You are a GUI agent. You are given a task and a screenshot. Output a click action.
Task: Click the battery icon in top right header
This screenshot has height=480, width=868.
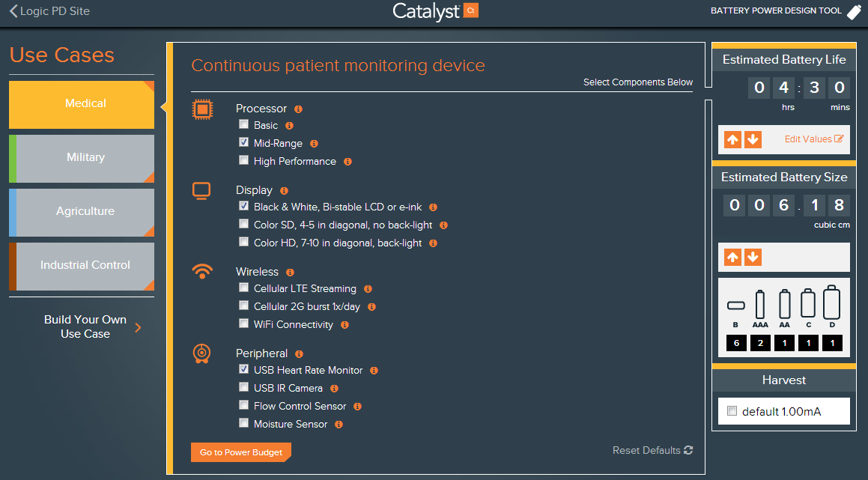tap(855, 11)
